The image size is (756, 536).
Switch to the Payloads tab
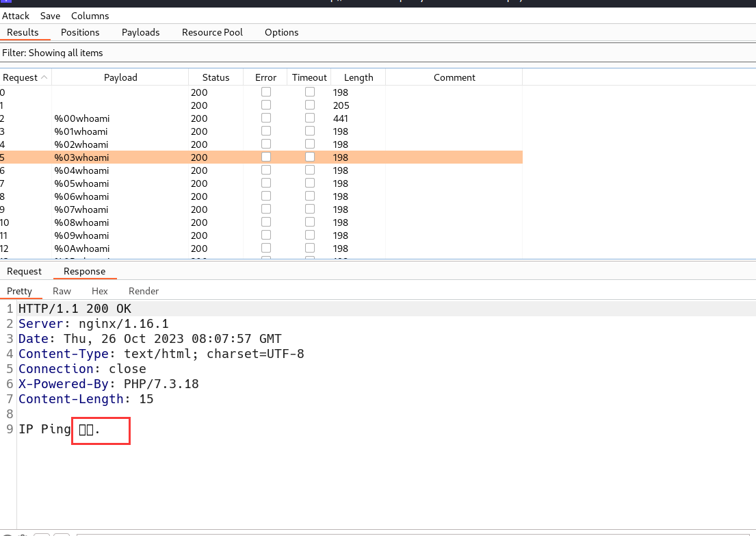point(141,32)
